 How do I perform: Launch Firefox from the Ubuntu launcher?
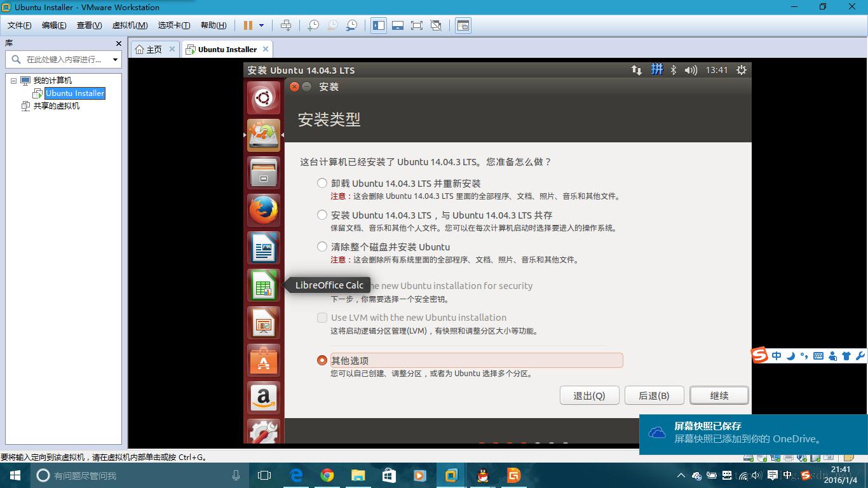pos(264,210)
